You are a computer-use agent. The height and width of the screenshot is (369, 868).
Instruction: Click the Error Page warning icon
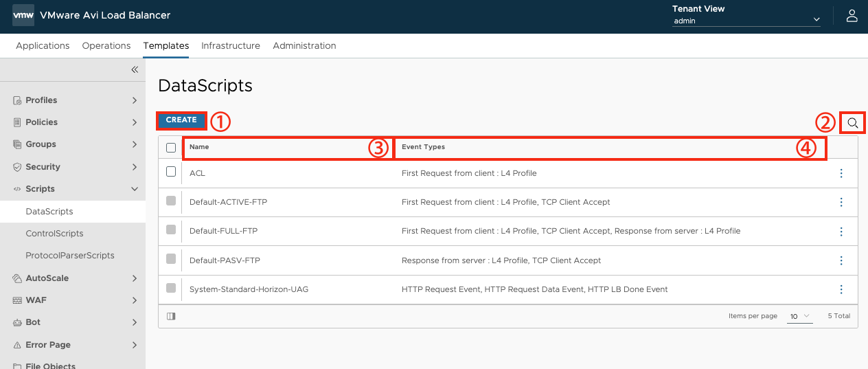18,345
